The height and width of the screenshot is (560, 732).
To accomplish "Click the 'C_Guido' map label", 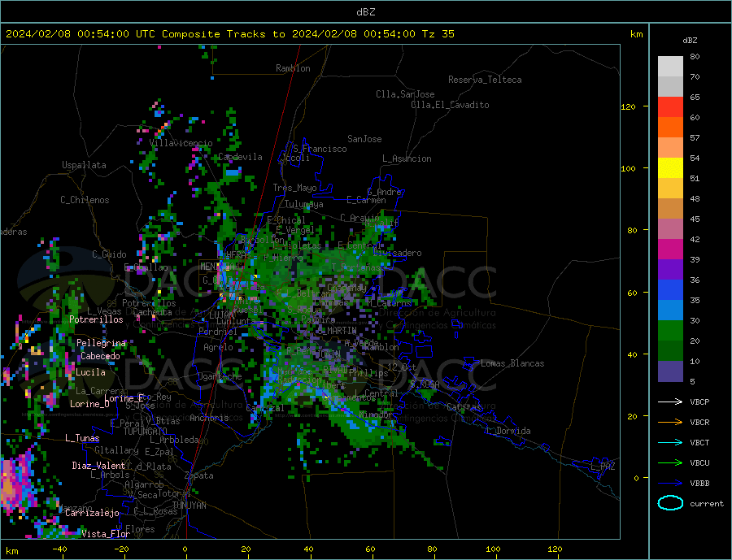I will 109,254.
